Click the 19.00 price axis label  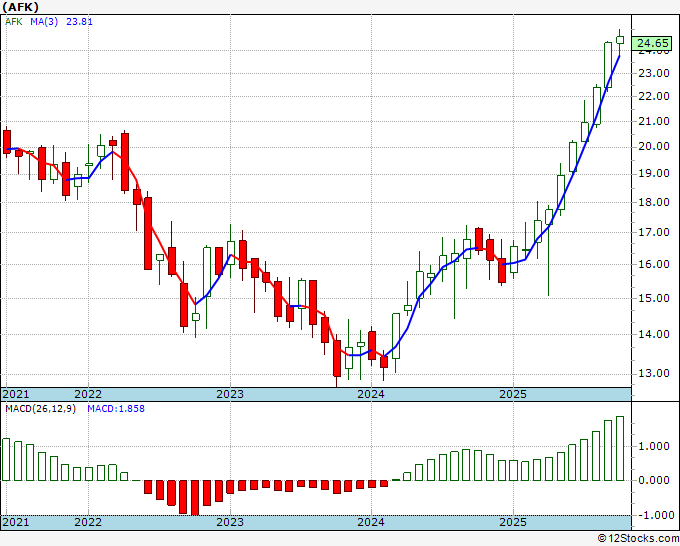[x=654, y=173]
